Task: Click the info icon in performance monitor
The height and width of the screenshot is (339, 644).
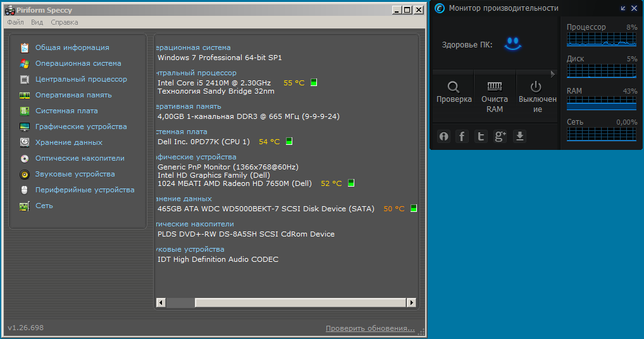Action: click(444, 136)
